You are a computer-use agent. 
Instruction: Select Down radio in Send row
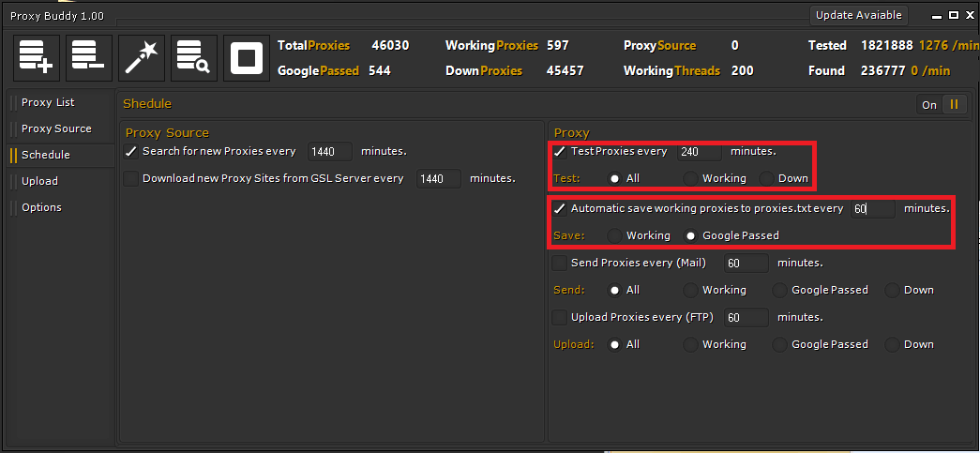pyautogui.click(x=893, y=291)
